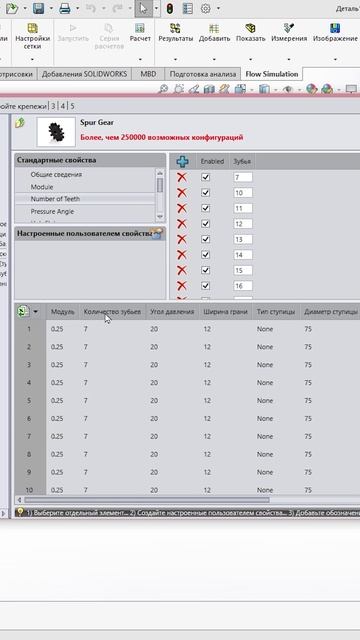Click the Показать display tool
The image size is (360, 640).
251,32
